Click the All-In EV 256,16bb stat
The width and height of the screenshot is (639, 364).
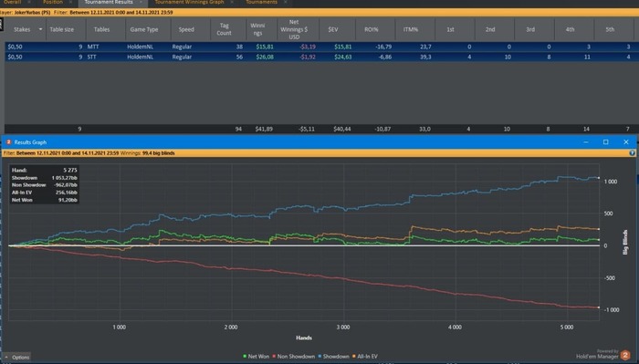point(44,192)
